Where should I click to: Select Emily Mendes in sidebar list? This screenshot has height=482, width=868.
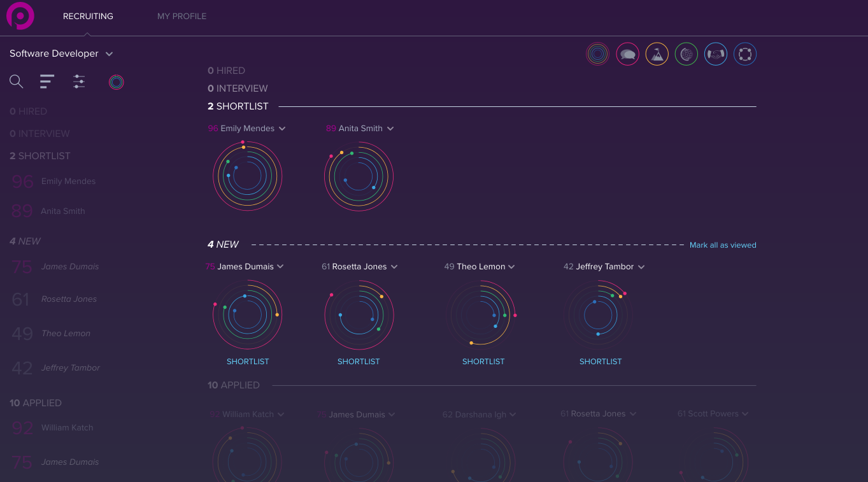pos(54,181)
